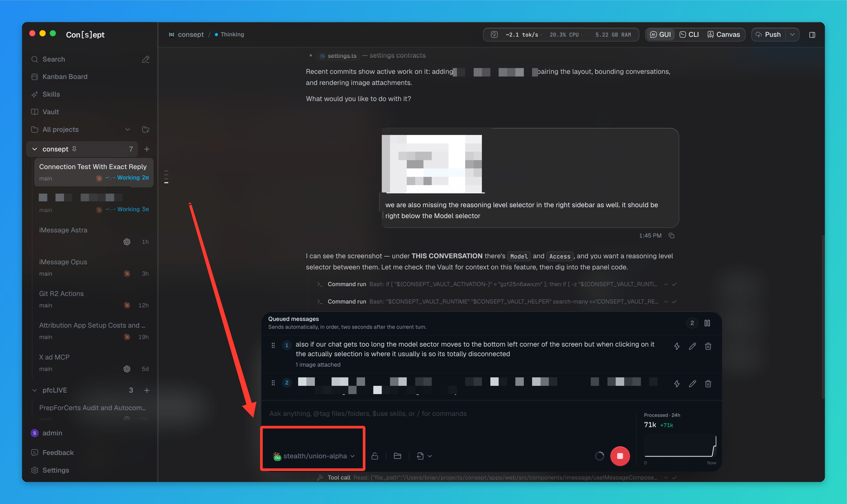Open the folder icon in composer toolbar
Viewport: 847px width, 504px height.
[397, 456]
